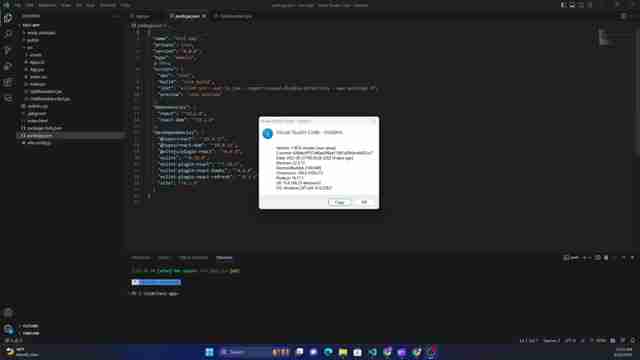Collapse the src folder

(30, 47)
